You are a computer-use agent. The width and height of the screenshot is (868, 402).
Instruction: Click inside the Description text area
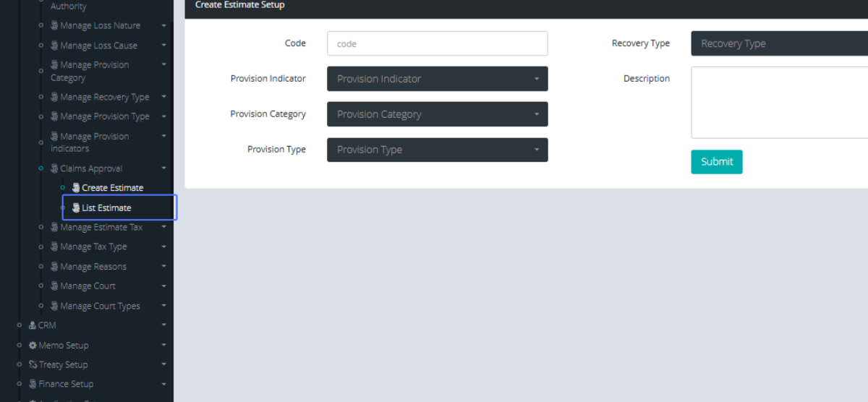[x=779, y=102]
